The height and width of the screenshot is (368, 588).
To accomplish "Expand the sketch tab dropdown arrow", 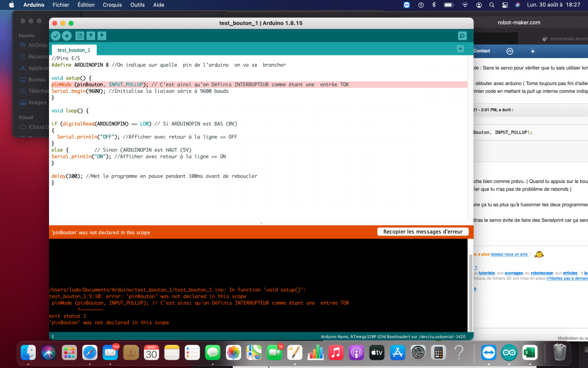I will 460,49.
